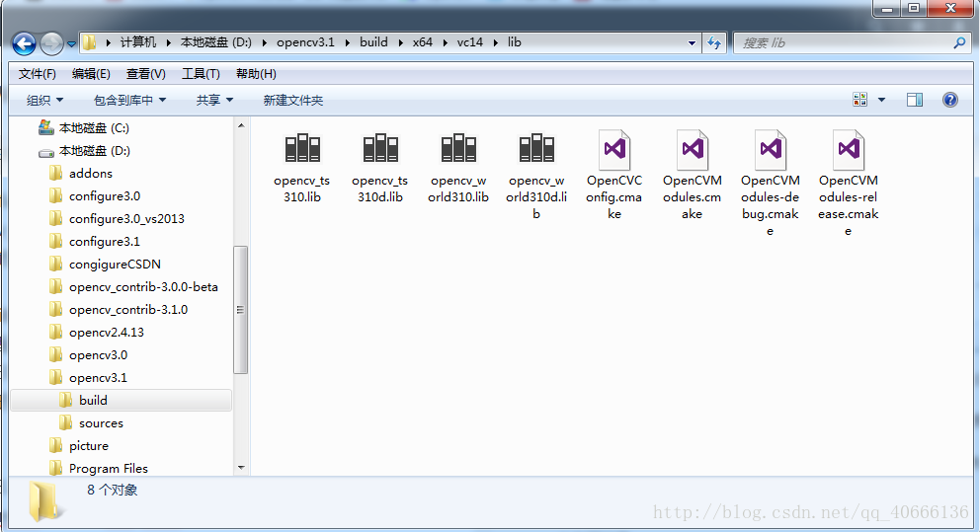Select the addons folder in the tree
Image resolution: width=980 pixels, height=532 pixels.
coord(91,173)
